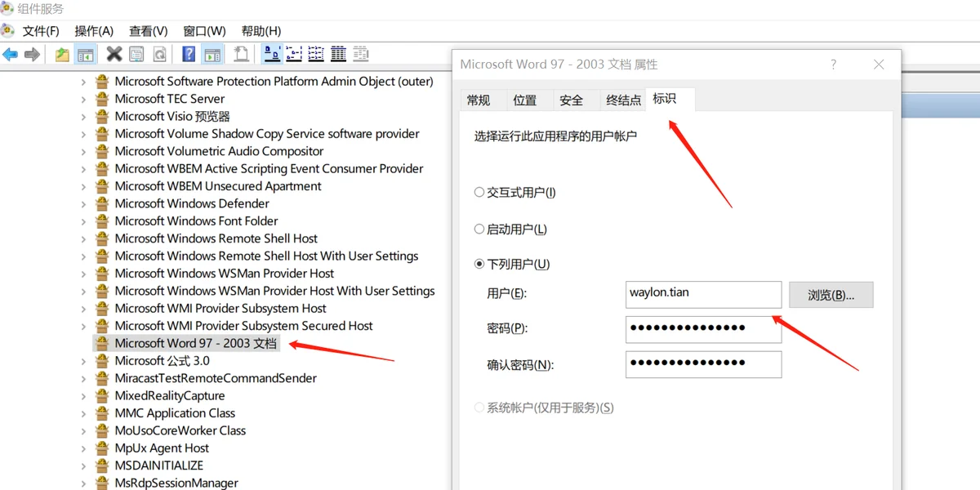The image size is (980, 490).
Task: Select the 下列用户(U) radio button
Action: tap(479, 264)
